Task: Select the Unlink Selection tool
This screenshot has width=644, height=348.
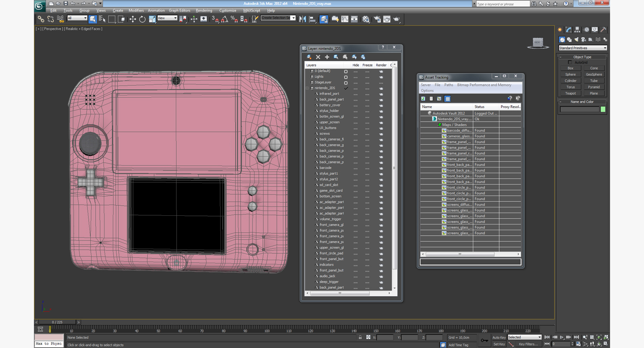Action: [x=50, y=19]
